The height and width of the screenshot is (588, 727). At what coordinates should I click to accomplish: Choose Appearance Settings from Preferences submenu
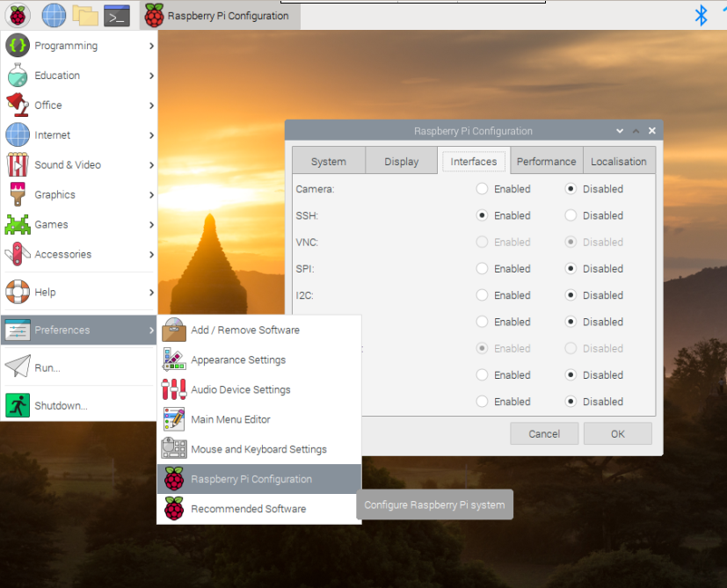[x=259, y=359]
